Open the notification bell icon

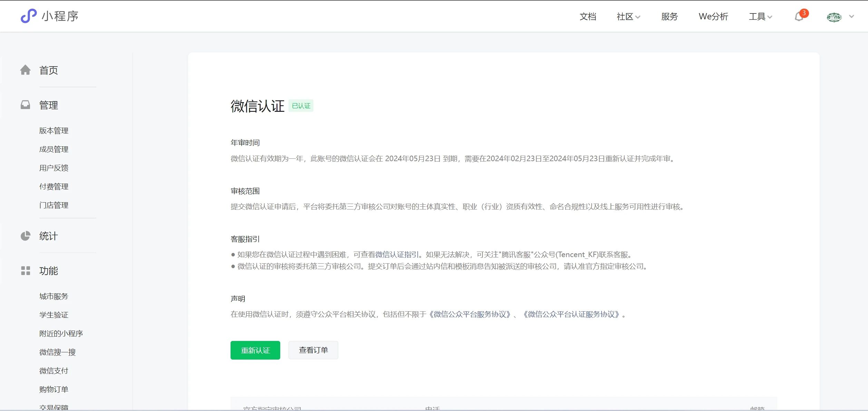[799, 17]
